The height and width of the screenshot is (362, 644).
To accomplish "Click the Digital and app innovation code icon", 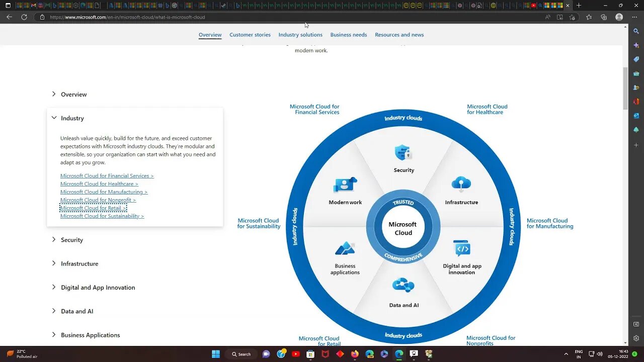I will pos(462,248).
